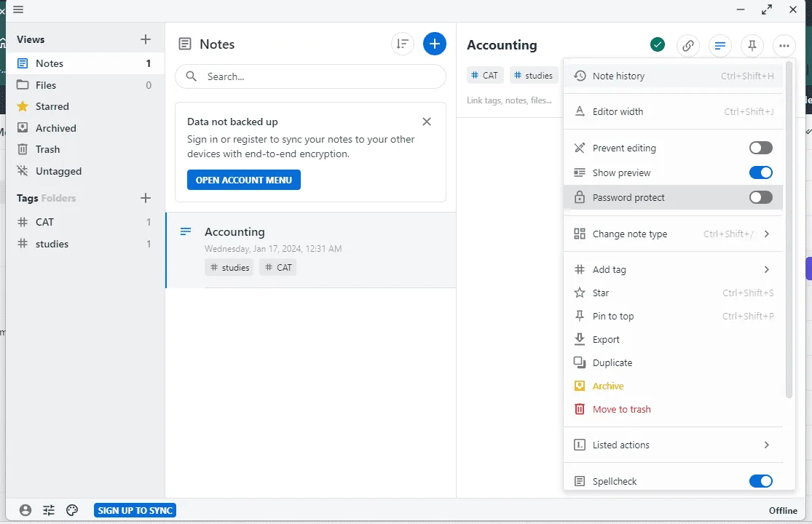Open the Trash view

coord(85,149)
